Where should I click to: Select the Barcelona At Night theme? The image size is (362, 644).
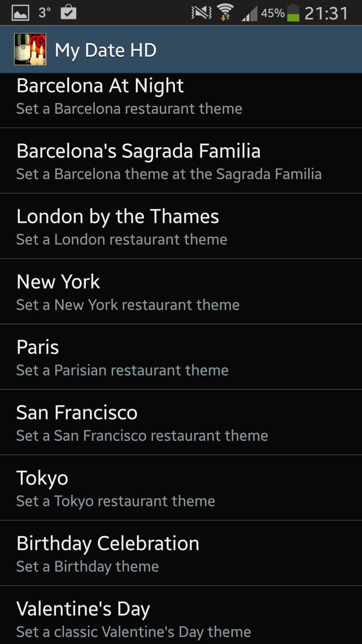click(181, 97)
